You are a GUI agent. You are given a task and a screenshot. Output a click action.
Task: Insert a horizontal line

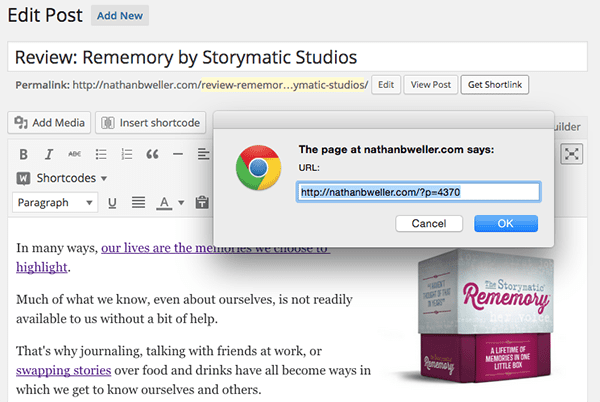click(178, 154)
